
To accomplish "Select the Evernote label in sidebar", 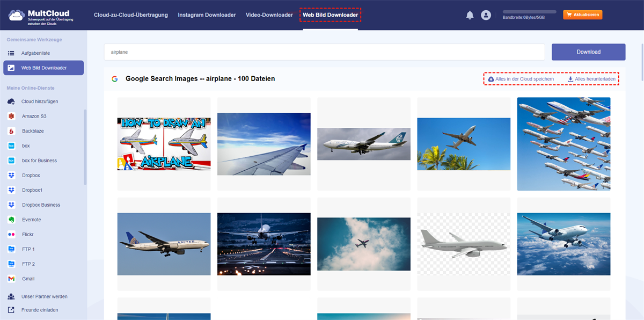I will [32, 220].
